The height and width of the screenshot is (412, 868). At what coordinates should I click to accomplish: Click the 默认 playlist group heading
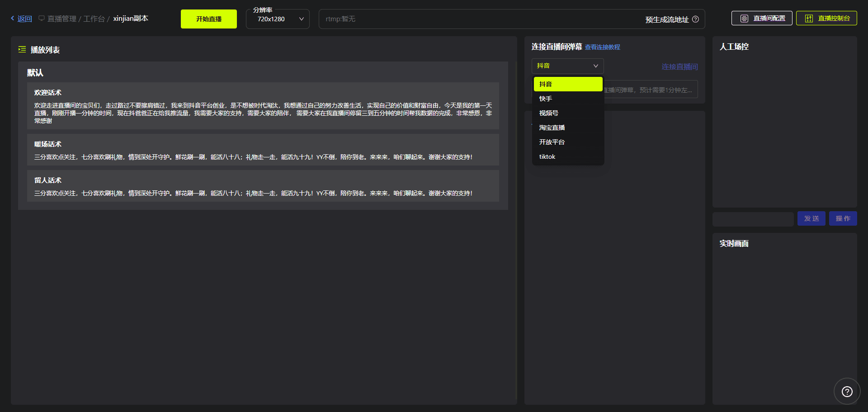(35, 73)
